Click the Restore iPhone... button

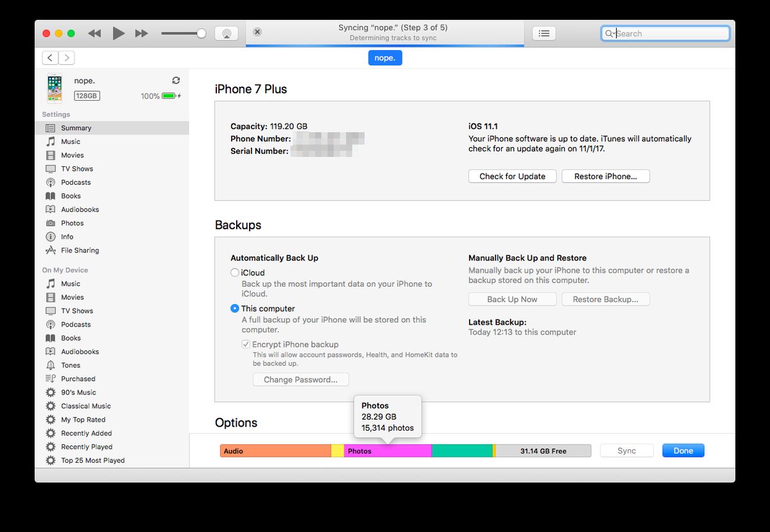pyautogui.click(x=605, y=176)
